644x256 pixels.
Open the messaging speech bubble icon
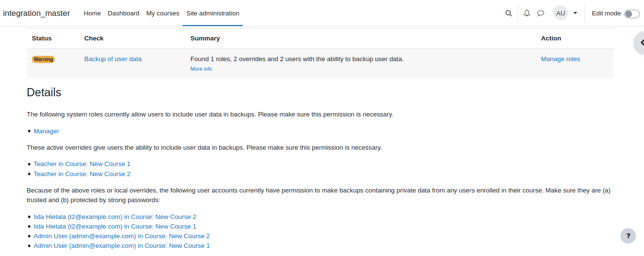(x=541, y=13)
